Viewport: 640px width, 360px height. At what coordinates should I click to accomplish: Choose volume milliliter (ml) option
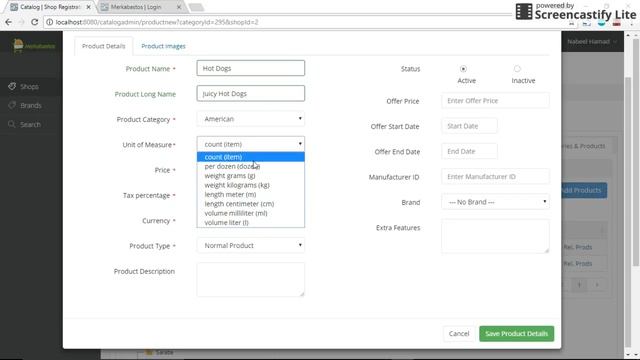(251, 213)
